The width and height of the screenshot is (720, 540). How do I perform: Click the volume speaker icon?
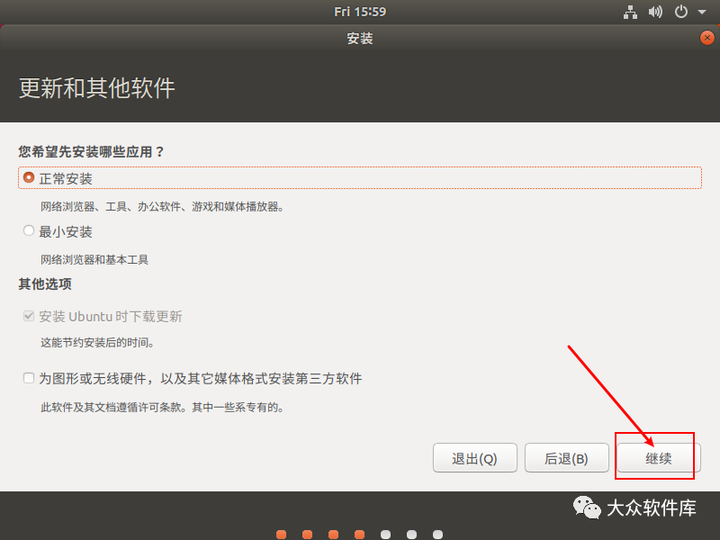coord(655,12)
